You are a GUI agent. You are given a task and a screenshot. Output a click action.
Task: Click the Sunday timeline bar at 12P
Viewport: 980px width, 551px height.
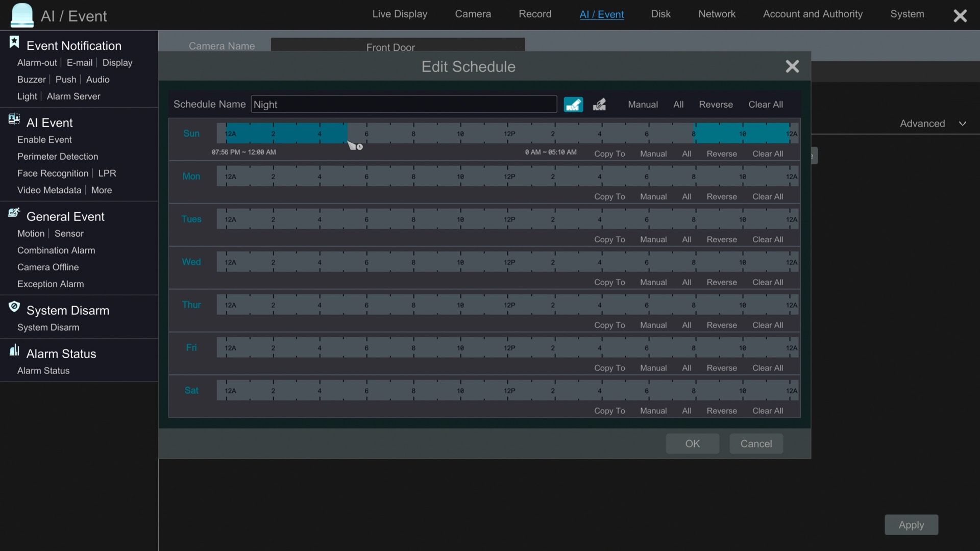click(x=508, y=133)
